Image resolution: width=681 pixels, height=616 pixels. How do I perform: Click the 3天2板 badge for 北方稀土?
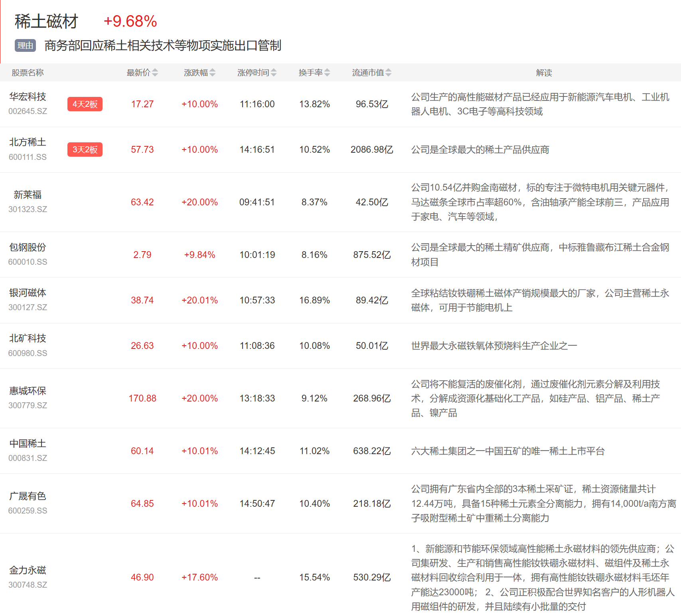tap(85, 150)
